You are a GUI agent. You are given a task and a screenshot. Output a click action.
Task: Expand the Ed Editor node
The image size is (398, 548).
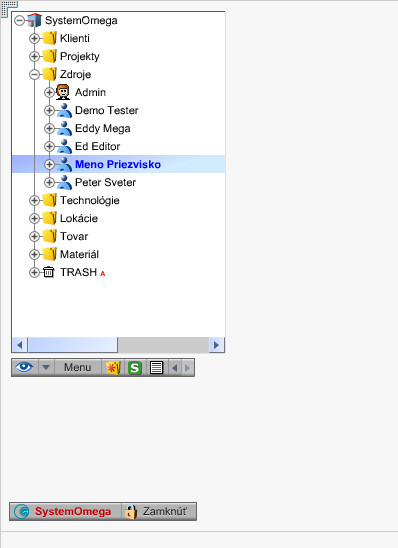(49, 146)
